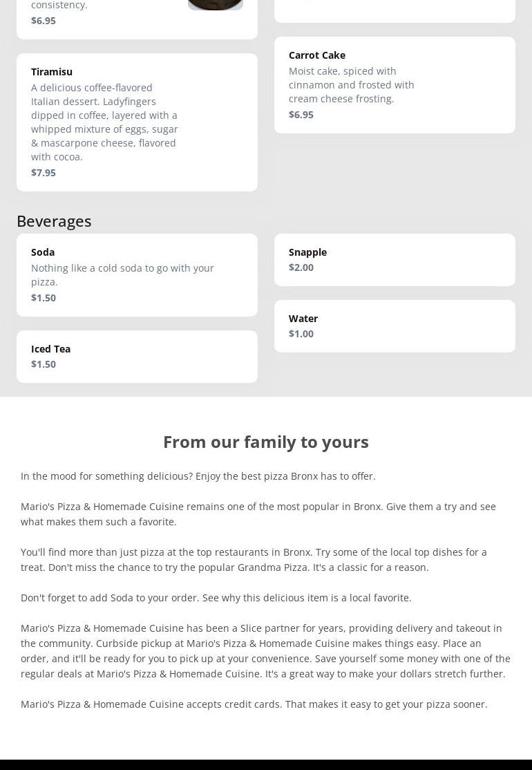Click the Soda description text
Viewport: 532px width, 770px height.
122,275
